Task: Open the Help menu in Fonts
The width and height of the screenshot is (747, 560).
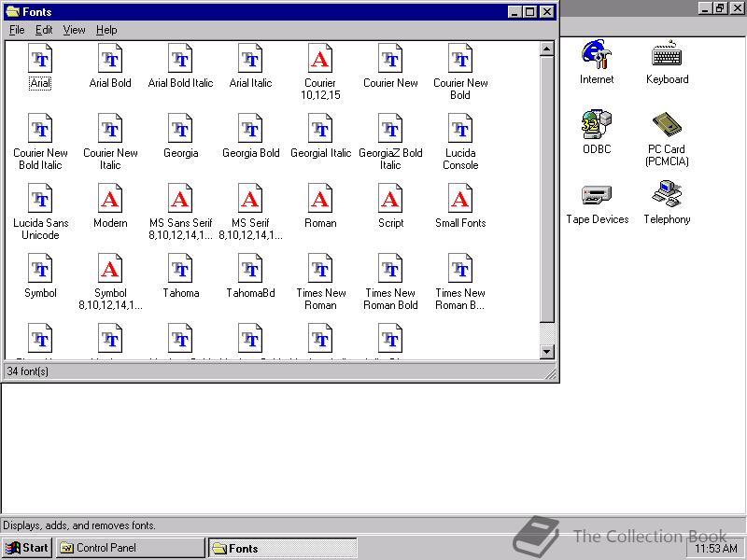Action: pyautogui.click(x=106, y=30)
